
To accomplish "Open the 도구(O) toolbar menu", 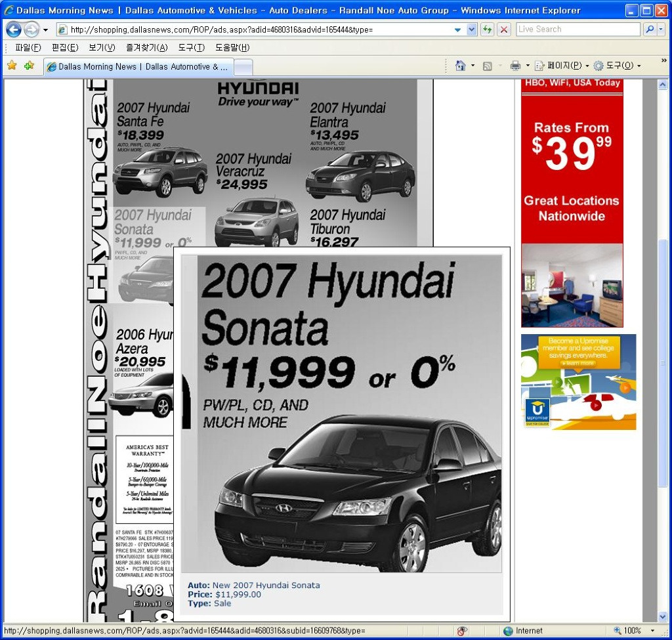I will tap(617, 66).
